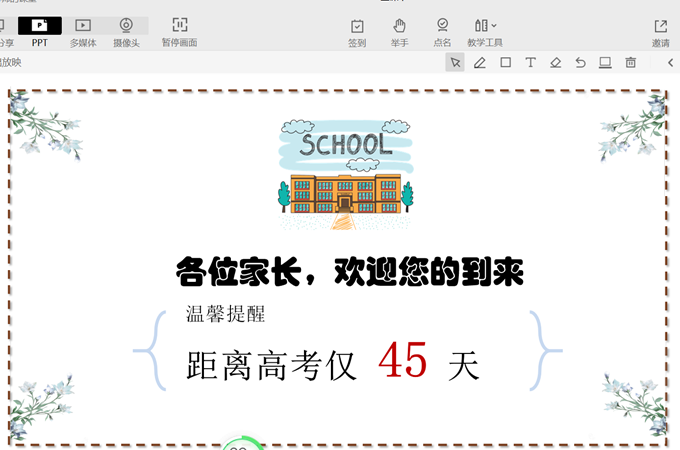Click the whiteboard screen icon
This screenshot has height=450, width=680.
(605, 63)
